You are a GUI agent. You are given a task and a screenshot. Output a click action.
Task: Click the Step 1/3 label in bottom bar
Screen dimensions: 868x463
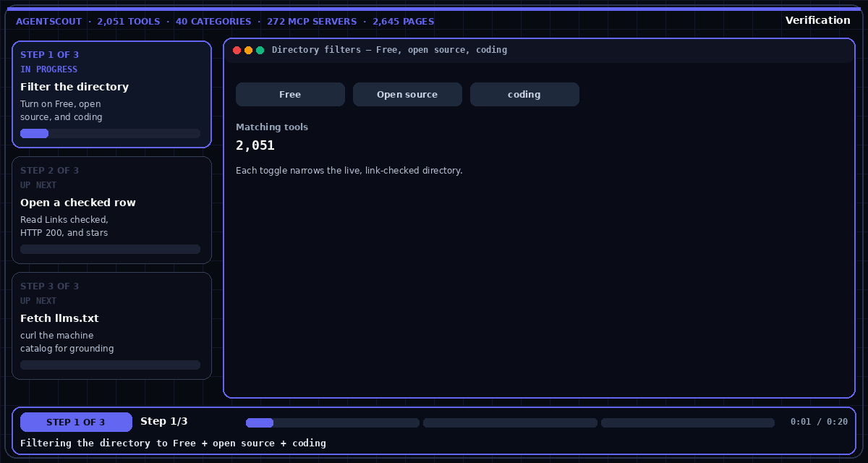pos(164,422)
